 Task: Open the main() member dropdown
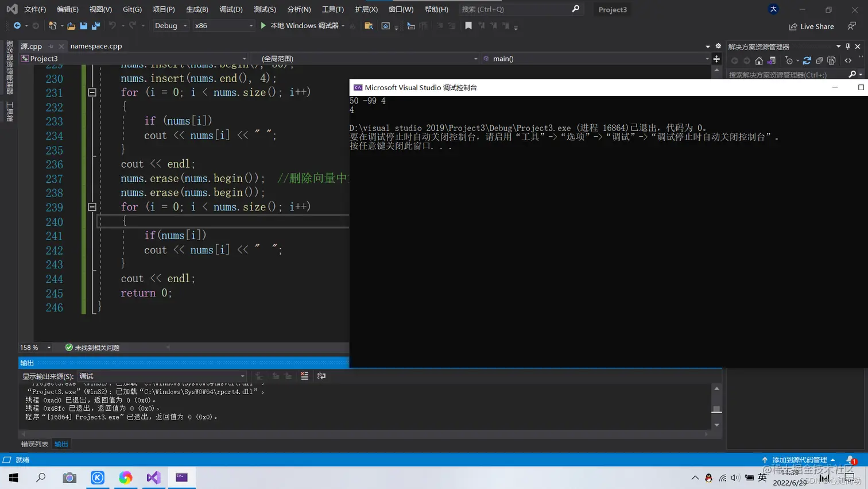pyautogui.click(x=596, y=59)
